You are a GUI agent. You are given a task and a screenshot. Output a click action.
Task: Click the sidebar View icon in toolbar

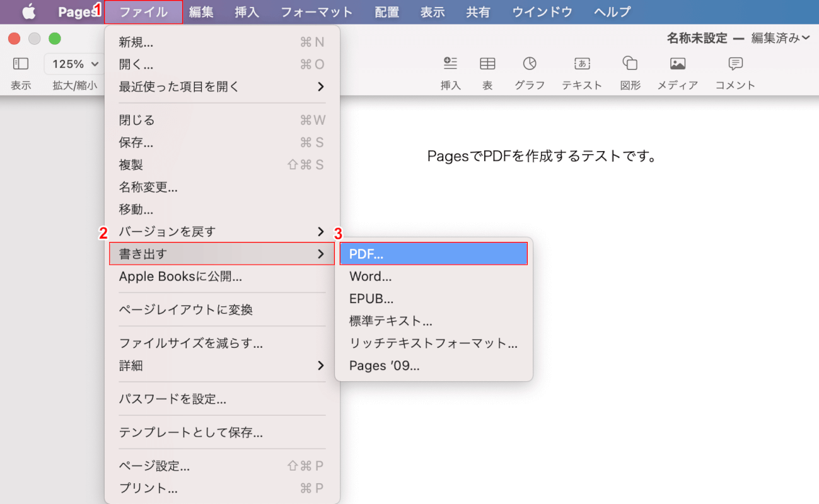[21, 64]
